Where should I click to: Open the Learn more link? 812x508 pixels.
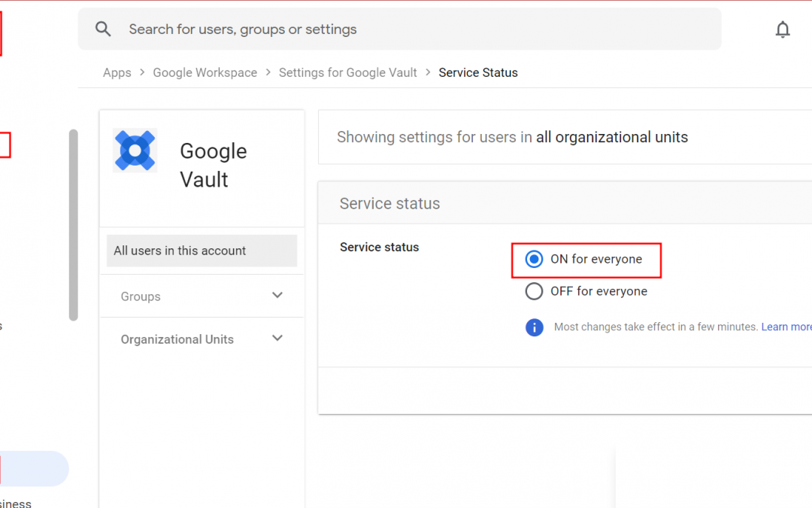(786, 327)
